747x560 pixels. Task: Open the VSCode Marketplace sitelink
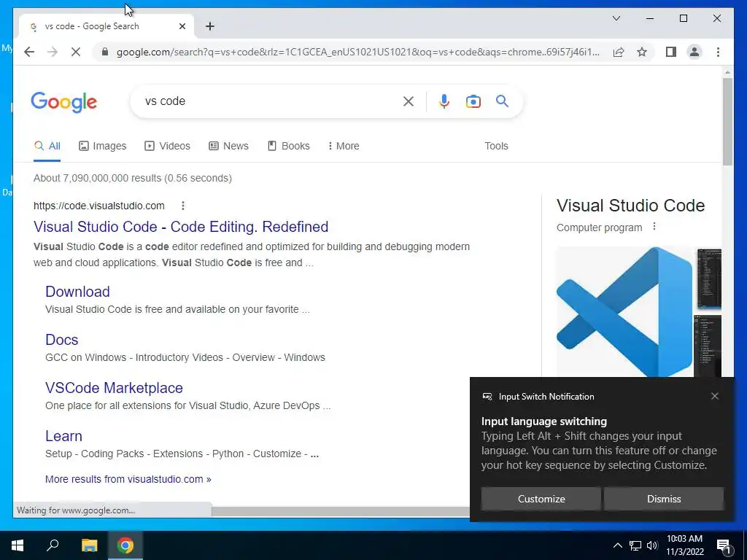(x=114, y=388)
